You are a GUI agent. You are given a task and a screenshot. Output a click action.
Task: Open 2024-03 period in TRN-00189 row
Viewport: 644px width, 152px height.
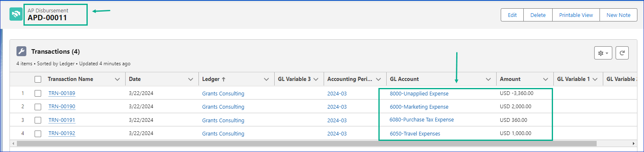coord(337,93)
